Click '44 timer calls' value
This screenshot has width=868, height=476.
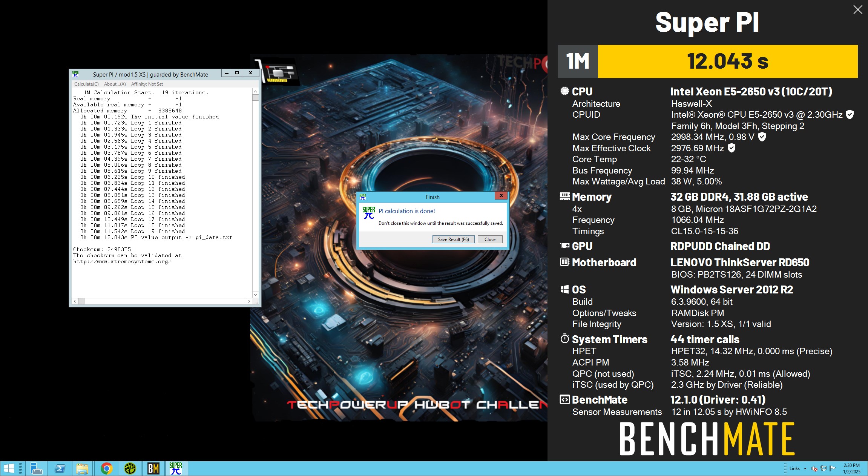pos(705,339)
